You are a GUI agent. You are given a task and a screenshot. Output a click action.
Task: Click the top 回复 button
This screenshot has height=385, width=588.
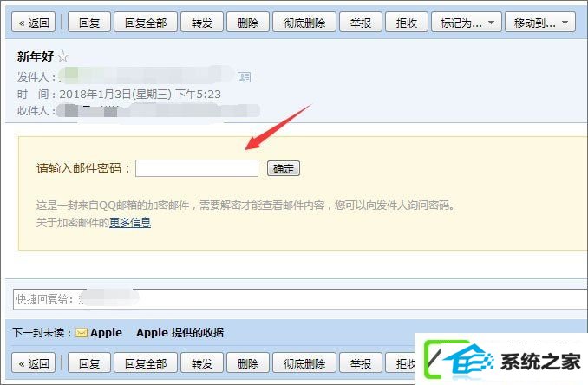tap(89, 23)
